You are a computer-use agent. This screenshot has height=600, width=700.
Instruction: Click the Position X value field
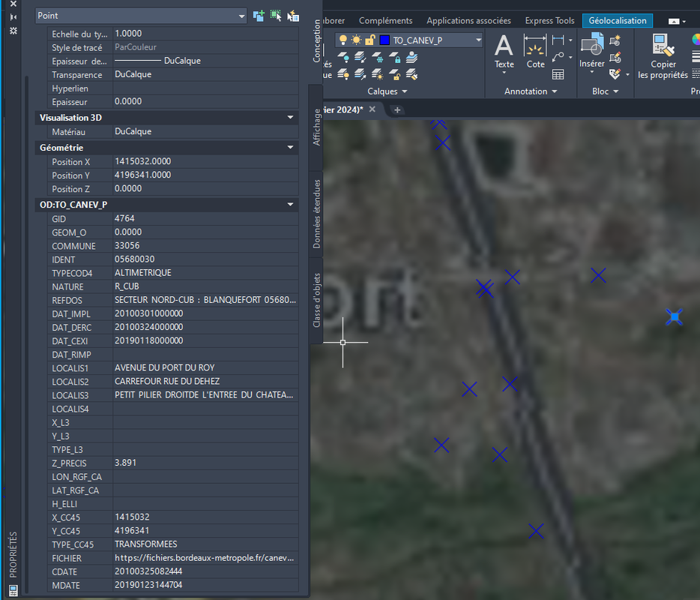click(205, 161)
